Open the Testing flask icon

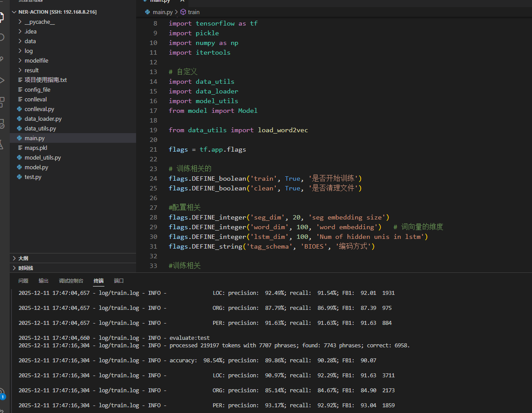pyautogui.click(x=1, y=144)
